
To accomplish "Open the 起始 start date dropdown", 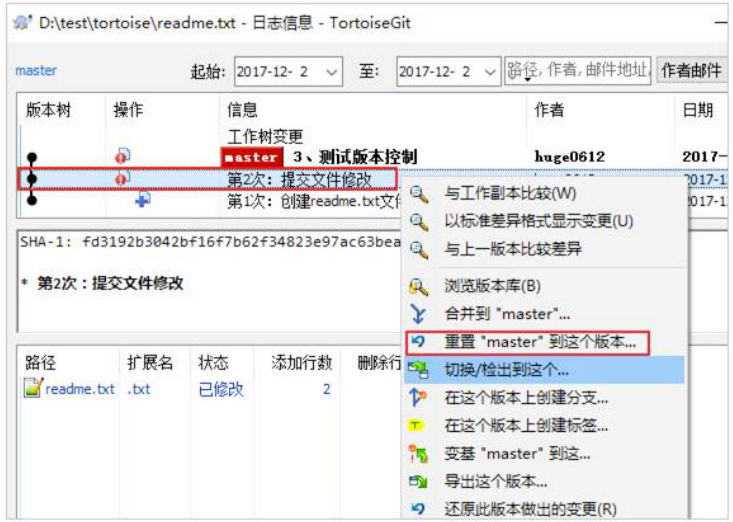I will click(x=331, y=72).
